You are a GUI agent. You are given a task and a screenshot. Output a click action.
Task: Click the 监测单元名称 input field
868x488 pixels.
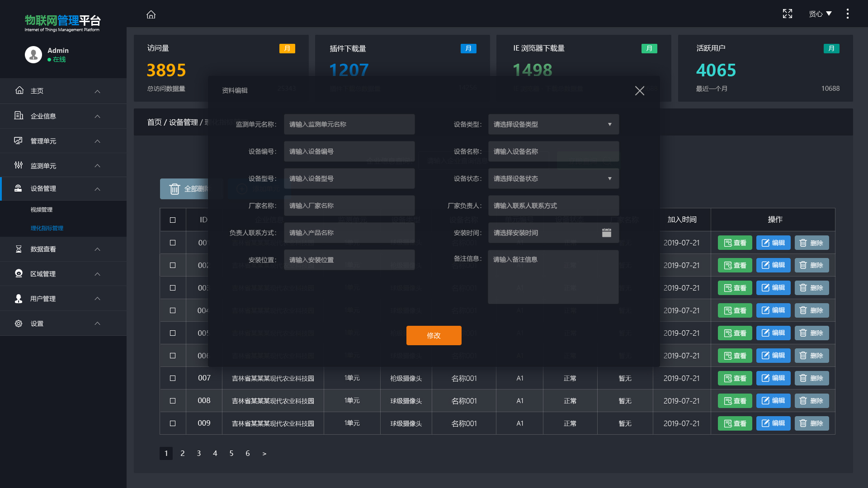pos(349,124)
